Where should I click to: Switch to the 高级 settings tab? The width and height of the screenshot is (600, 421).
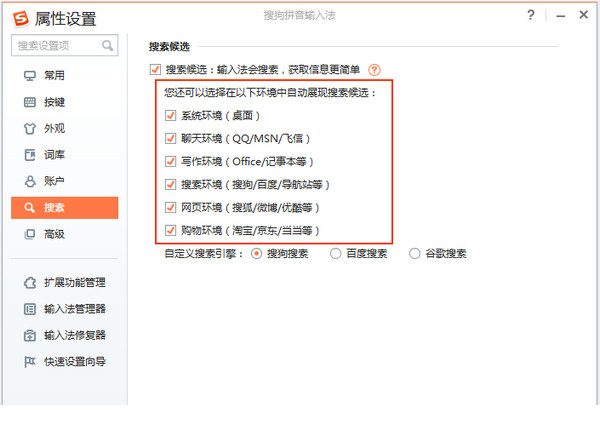point(54,234)
